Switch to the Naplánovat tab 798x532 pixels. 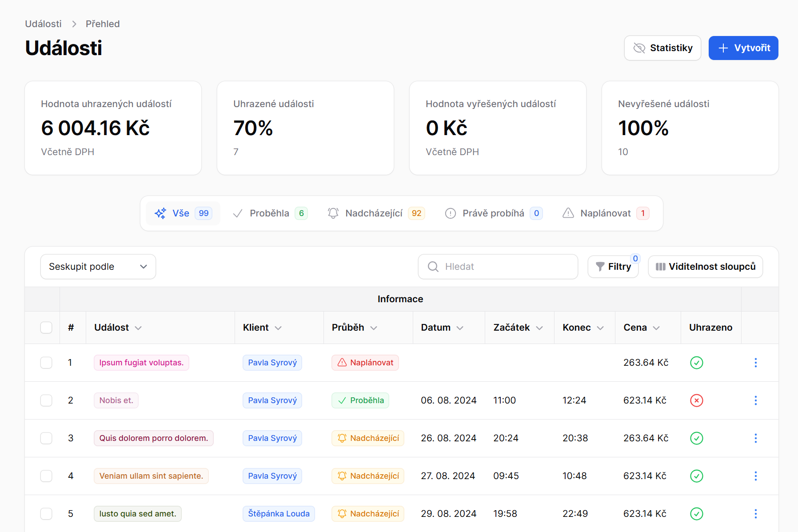tap(606, 213)
